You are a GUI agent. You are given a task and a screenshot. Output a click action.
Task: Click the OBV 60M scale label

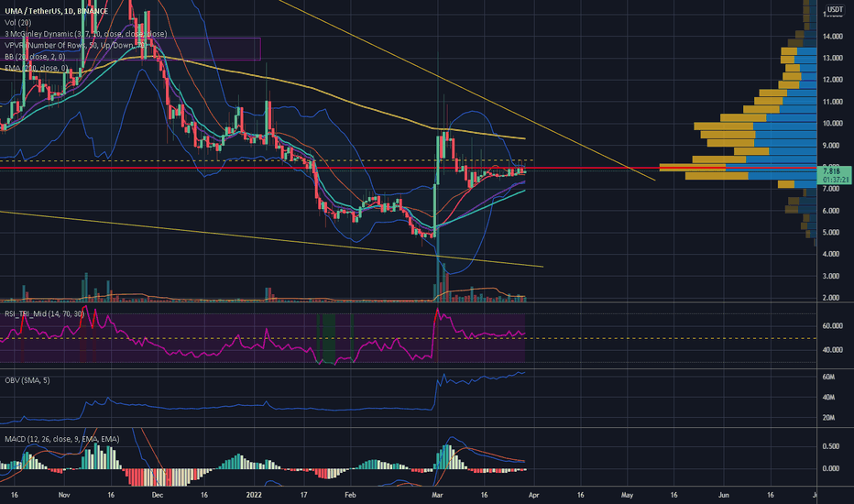pyautogui.click(x=828, y=377)
